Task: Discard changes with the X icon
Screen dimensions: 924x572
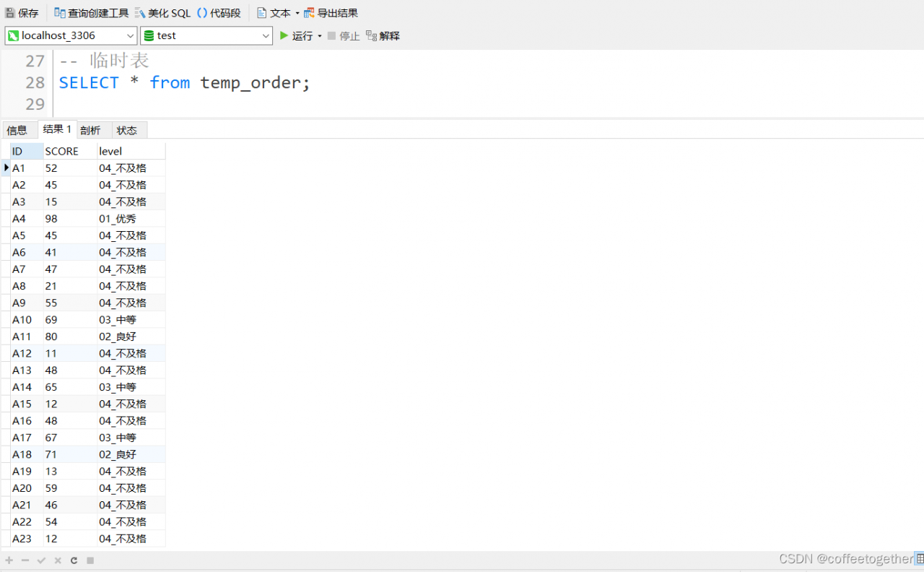Action: (x=58, y=560)
